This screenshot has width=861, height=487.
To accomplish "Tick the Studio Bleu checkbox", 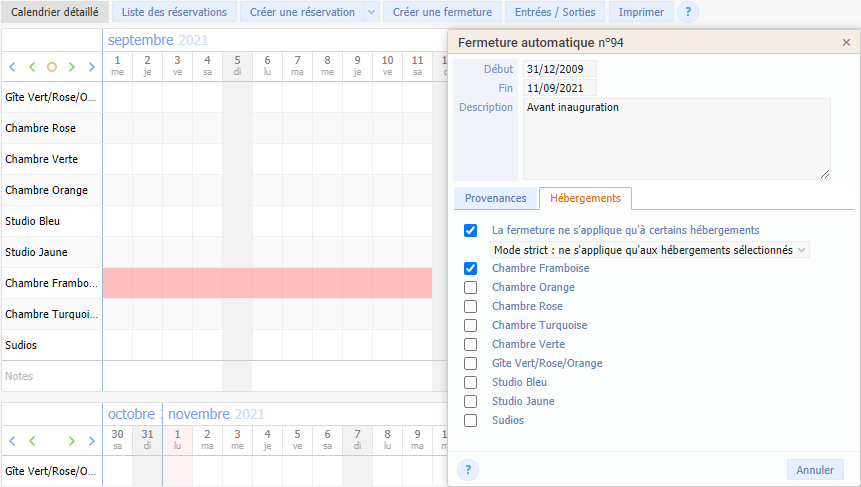I will point(471,382).
